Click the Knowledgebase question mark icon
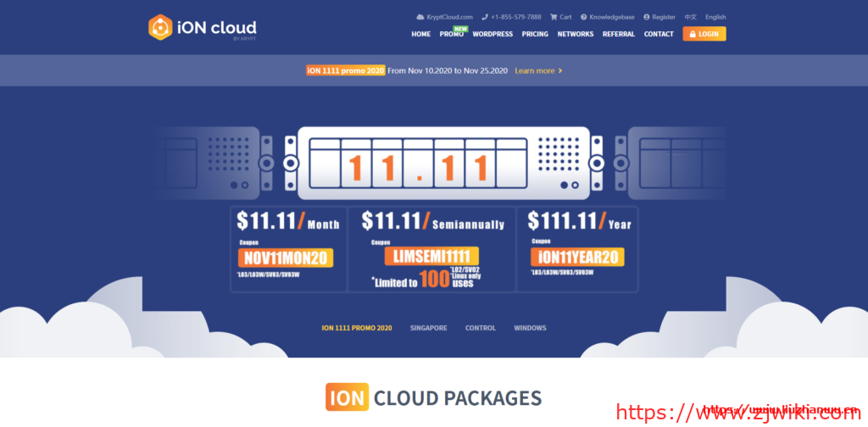 [584, 17]
